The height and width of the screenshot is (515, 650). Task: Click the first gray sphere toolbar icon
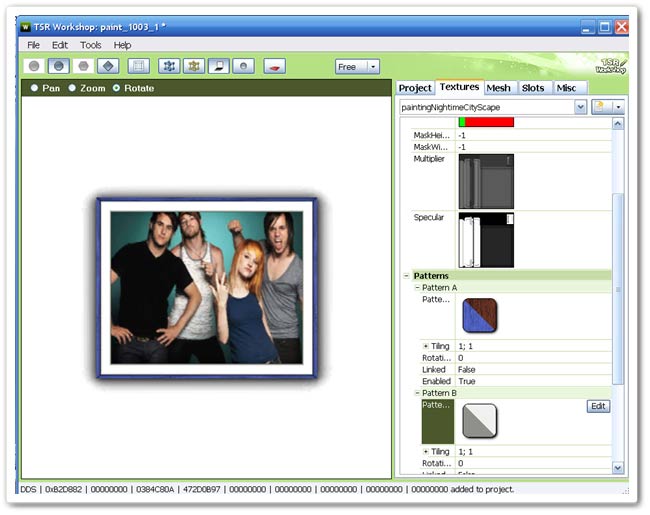click(35, 66)
